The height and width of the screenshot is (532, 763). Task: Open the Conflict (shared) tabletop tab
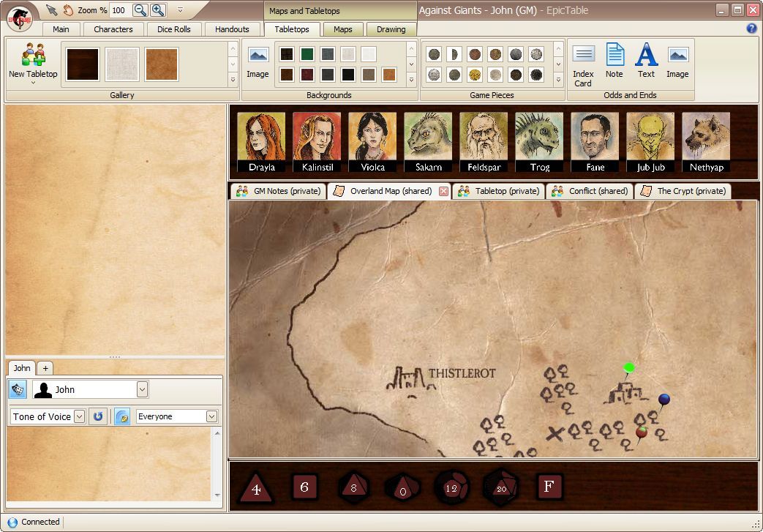coord(590,191)
